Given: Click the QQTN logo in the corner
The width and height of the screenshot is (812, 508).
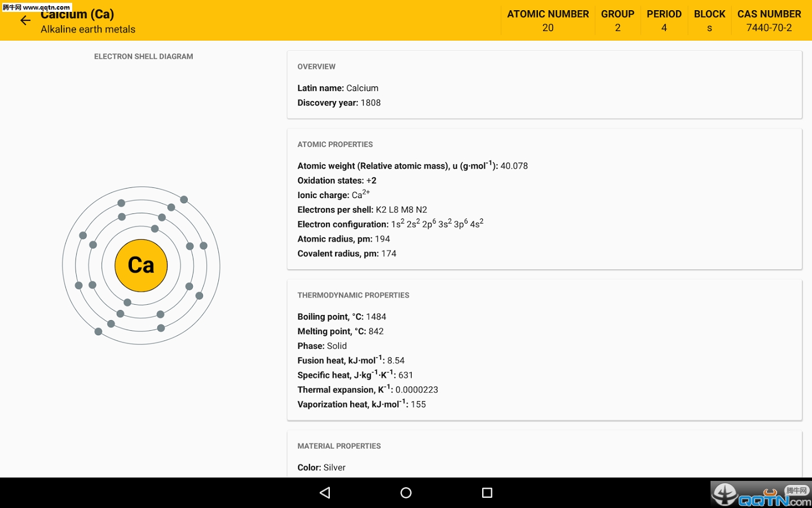Looking at the screenshot, I should tap(760, 494).
